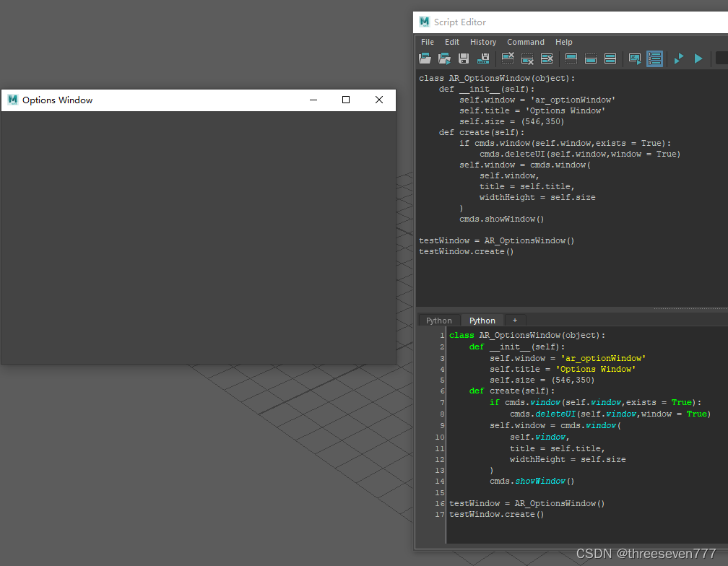Click 'deleteUI' on editor line 8
The height and width of the screenshot is (566, 728).
[555, 414]
